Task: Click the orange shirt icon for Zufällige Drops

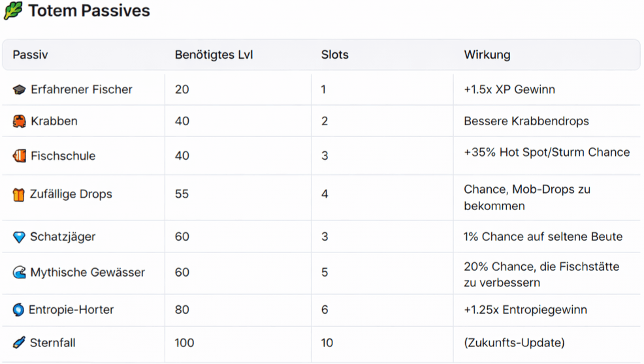Action: (19, 194)
